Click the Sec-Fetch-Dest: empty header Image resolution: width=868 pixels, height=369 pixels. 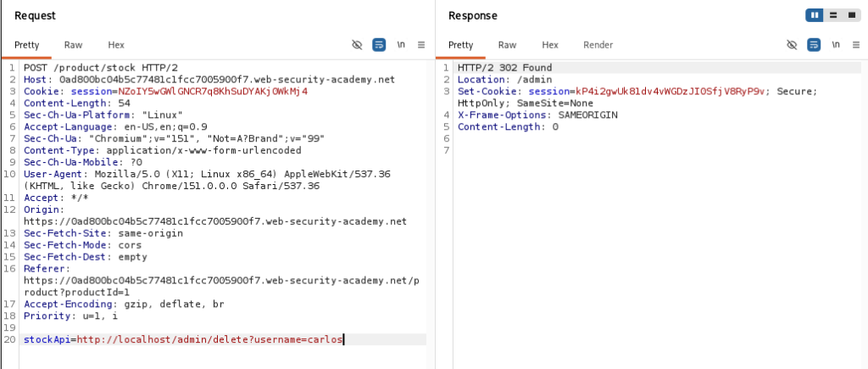click(x=86, y=257)
